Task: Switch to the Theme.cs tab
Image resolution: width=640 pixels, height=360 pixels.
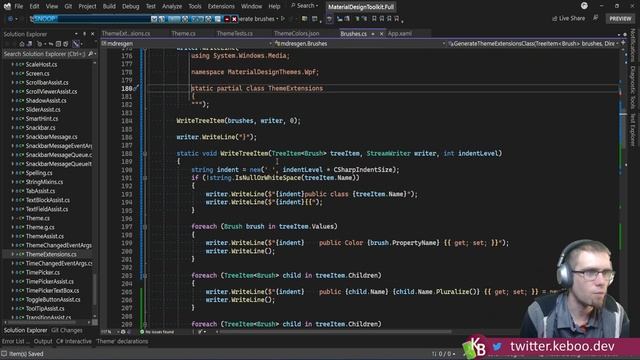Action: click(183, 33)
